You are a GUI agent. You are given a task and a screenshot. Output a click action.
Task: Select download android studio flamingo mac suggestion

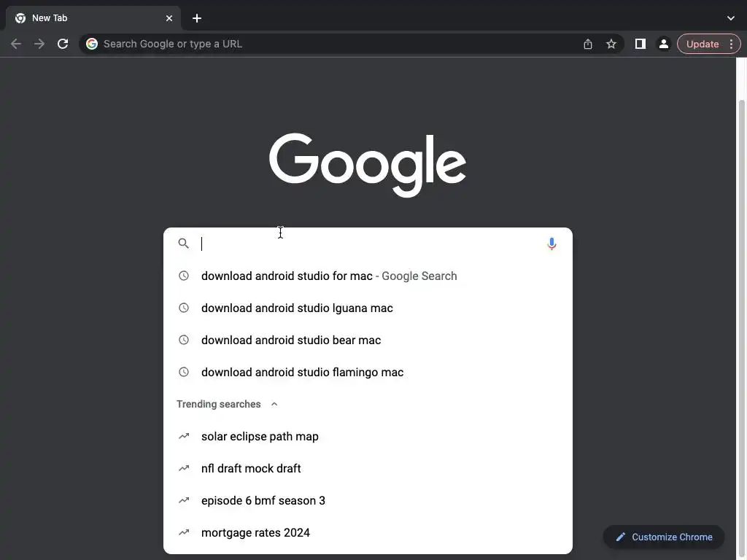pyautogui.click(x=368, y=373)
